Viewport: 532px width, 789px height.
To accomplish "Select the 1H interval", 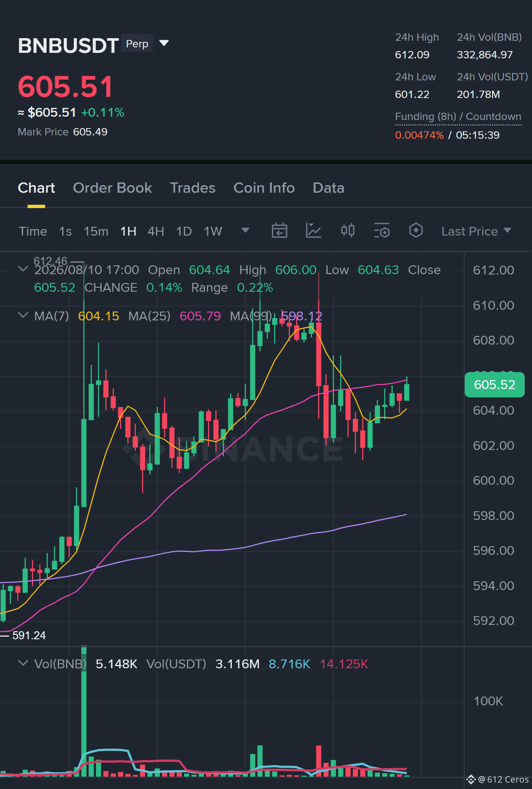I will pos(128,231).
